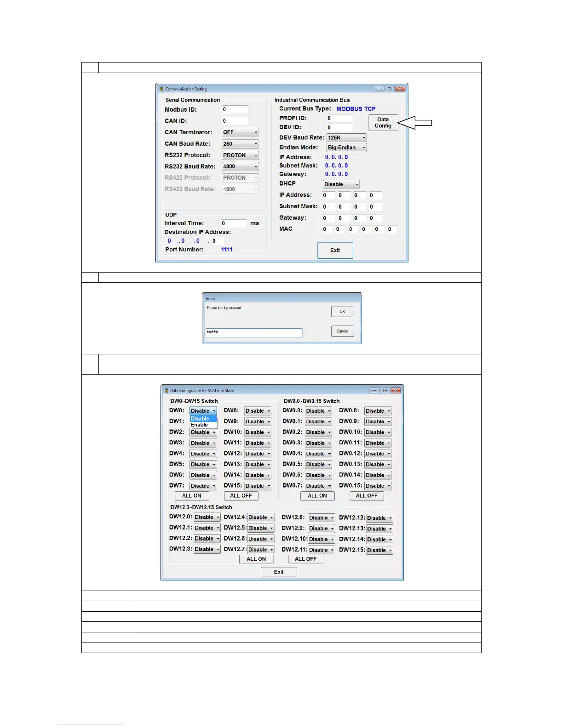Minimize the Communication Setting window

click(379, 89)
